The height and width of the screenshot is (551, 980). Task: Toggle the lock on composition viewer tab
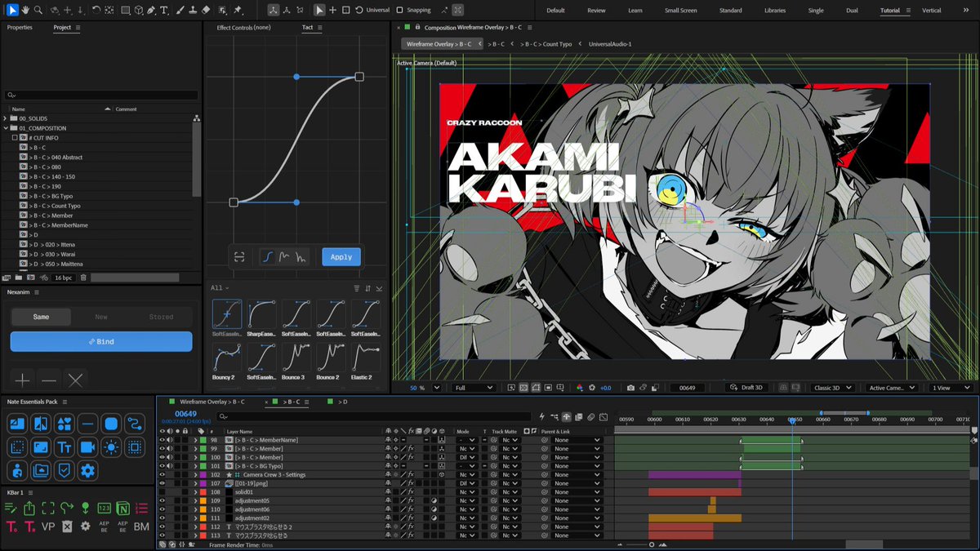click(x=417, y=27)
